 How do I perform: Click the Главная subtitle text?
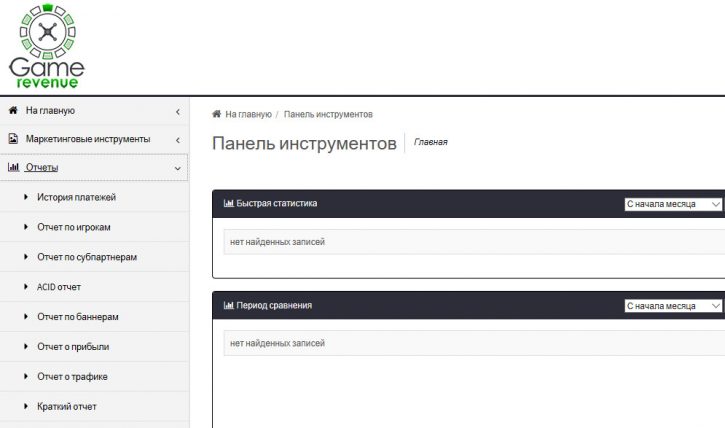click(x=430, y=142)
